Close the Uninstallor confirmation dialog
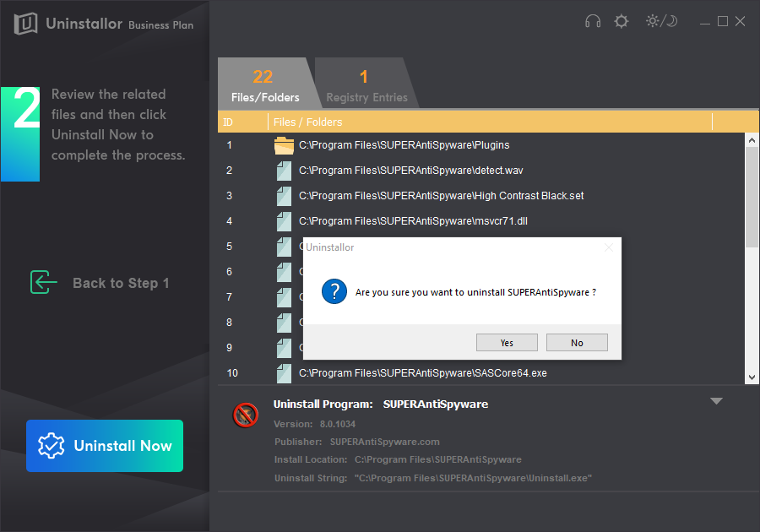 (609, 247)
